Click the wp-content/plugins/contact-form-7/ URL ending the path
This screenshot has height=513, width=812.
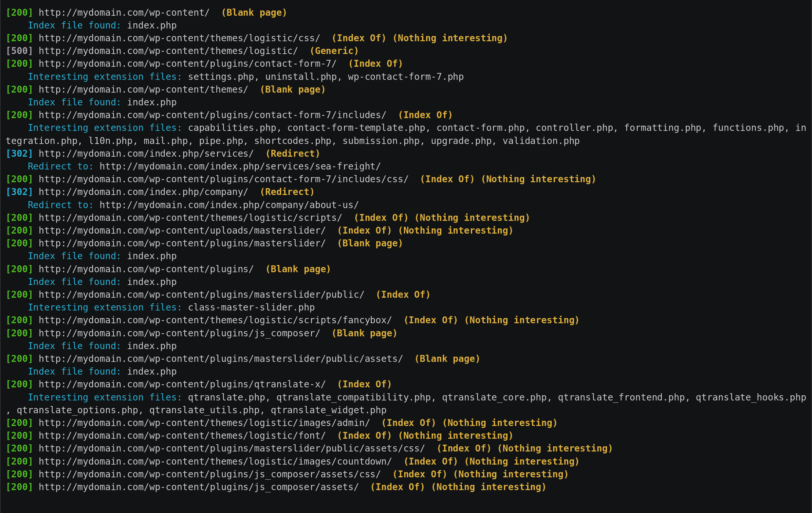(188, 64)
